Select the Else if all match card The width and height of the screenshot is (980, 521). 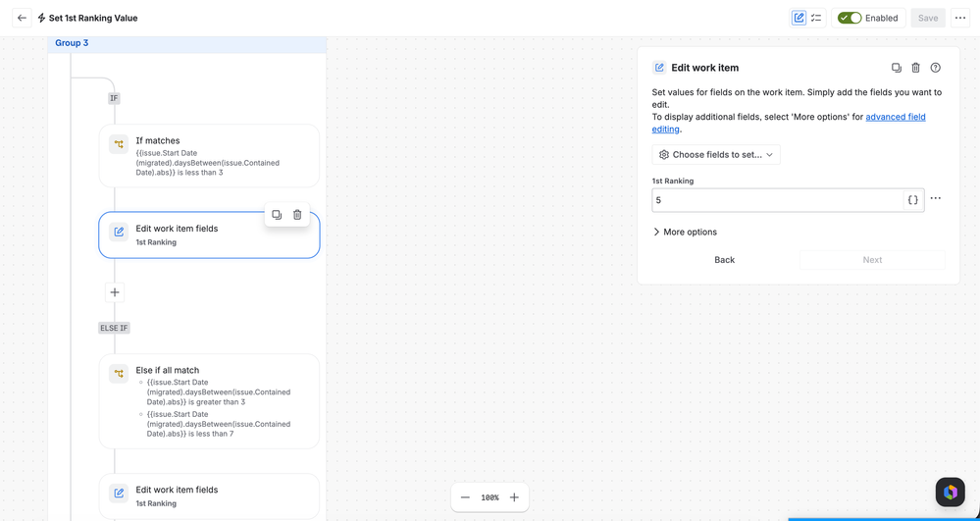209,401
